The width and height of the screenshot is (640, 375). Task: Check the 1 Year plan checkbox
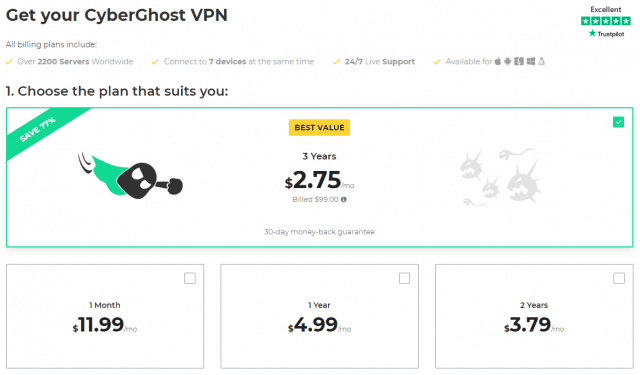tap(404, 278)
